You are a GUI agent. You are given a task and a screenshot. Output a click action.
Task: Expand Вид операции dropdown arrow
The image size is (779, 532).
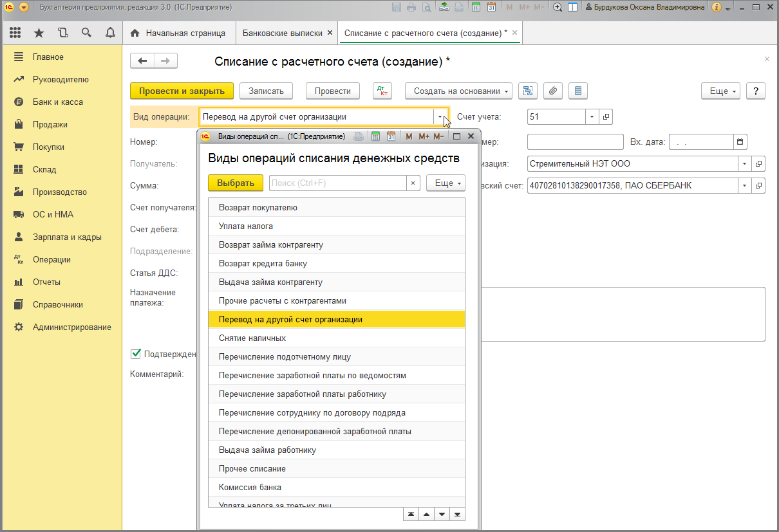(440, 117)
